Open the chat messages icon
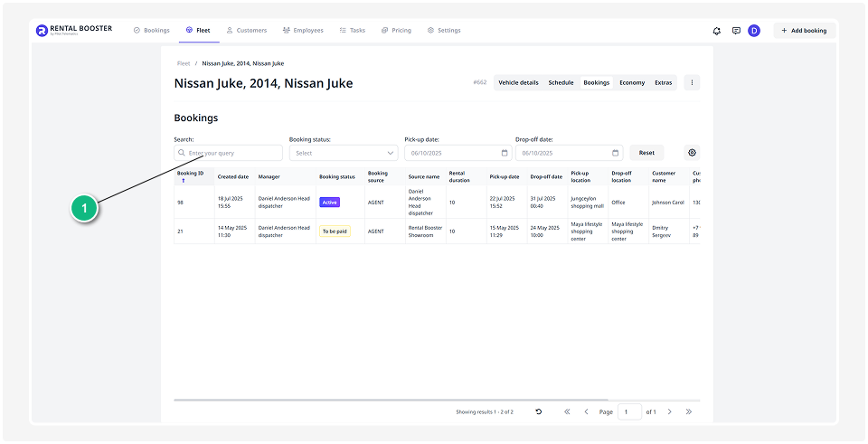This screenshot has height=444, width=868. point(736,31)
